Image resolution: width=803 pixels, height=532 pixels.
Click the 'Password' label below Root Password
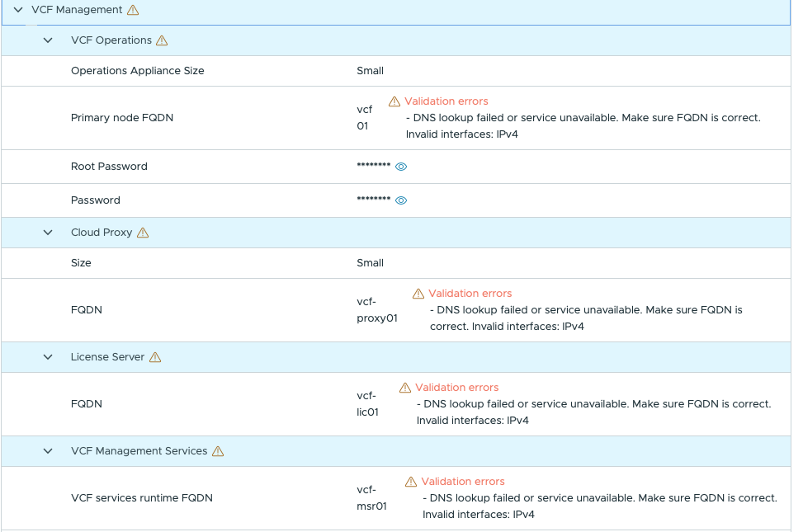coord(95,200)
